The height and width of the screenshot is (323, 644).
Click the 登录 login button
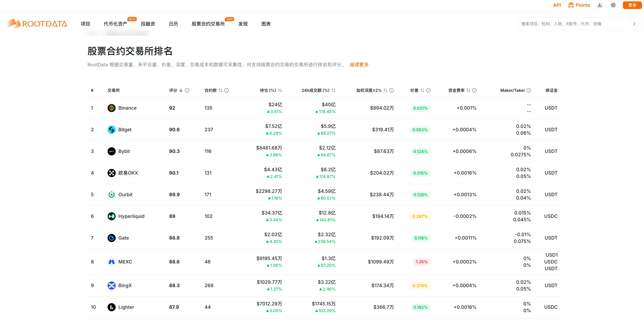[632, 5]
